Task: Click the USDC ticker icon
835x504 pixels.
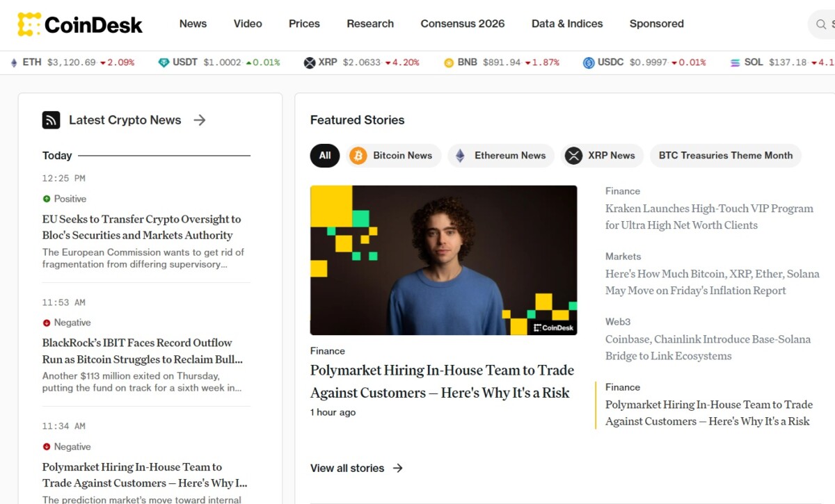Action: (589, 63)
